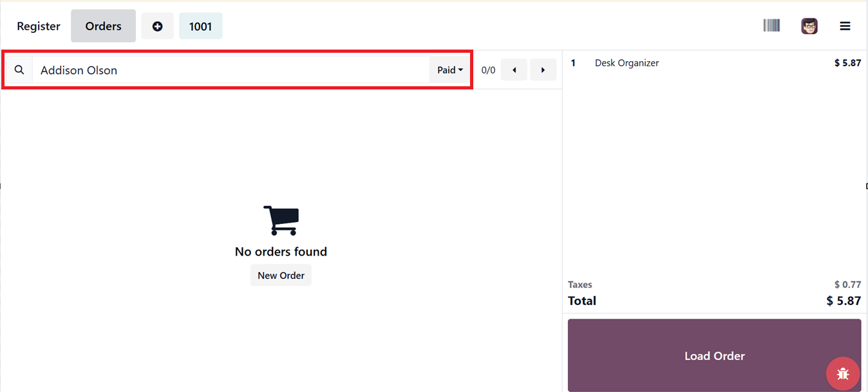The width and height of the screenshot is (868, 392).
Task: Click the plus icon to add order
Action: click(x=157, y=26)
